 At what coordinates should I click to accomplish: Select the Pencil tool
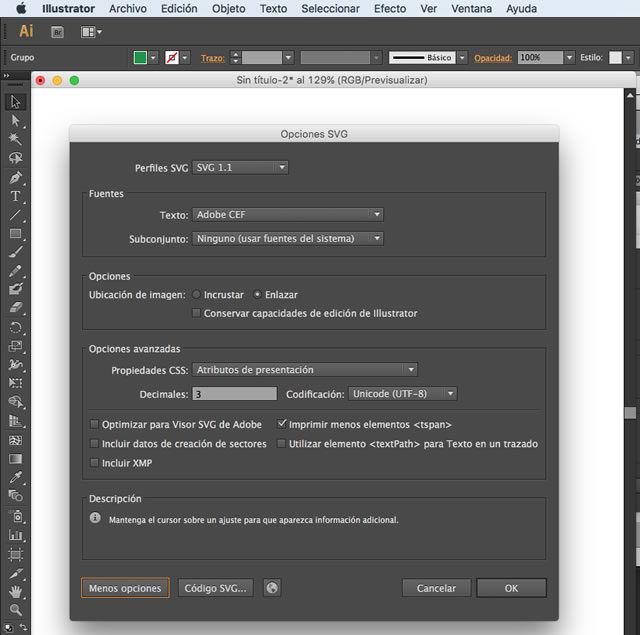[x=16, y=271]
